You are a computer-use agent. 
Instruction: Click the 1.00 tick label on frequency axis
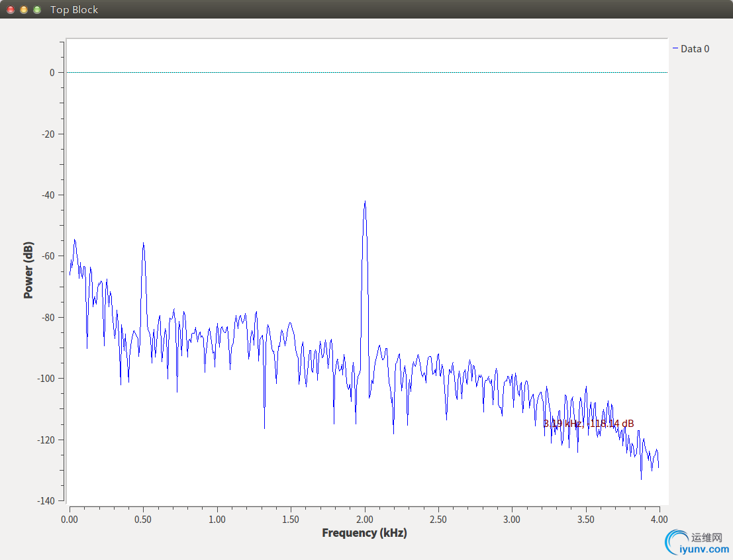[x=217, y=520]
